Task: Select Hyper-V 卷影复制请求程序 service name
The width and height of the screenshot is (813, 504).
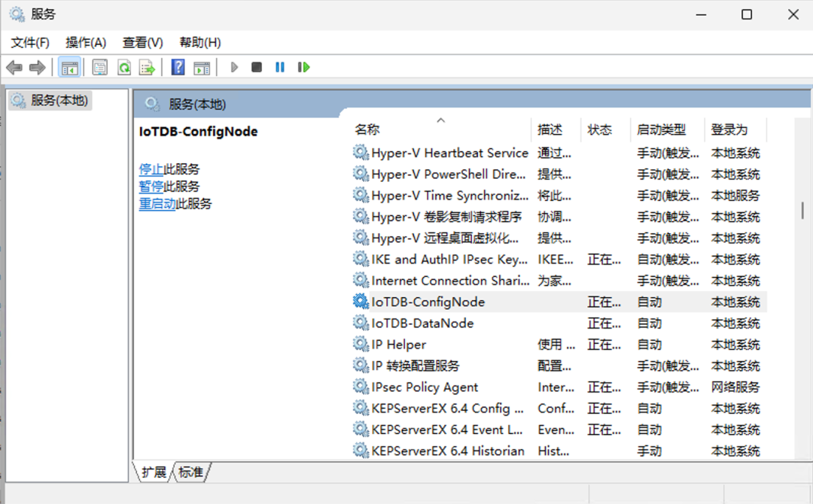Action: tap(446, 217)
